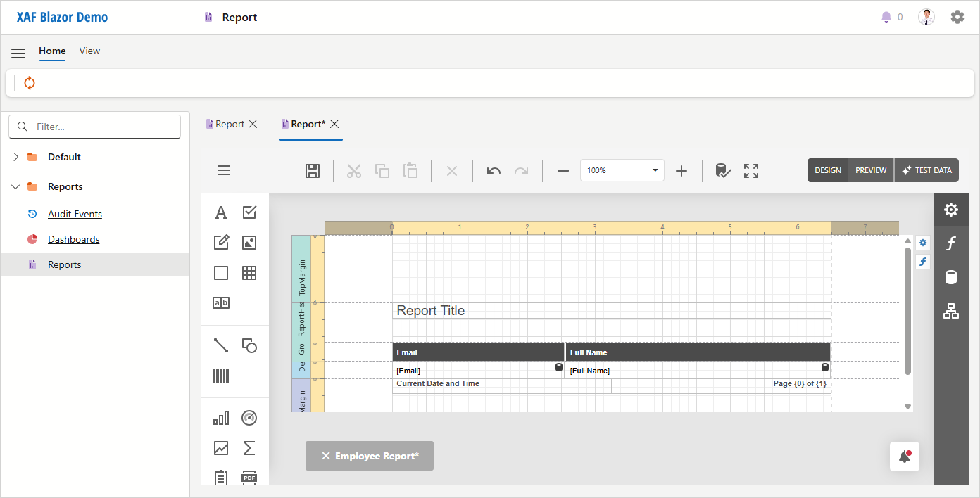Open the notifications bell at top
980x498 pixels.
tap(886, 17)
